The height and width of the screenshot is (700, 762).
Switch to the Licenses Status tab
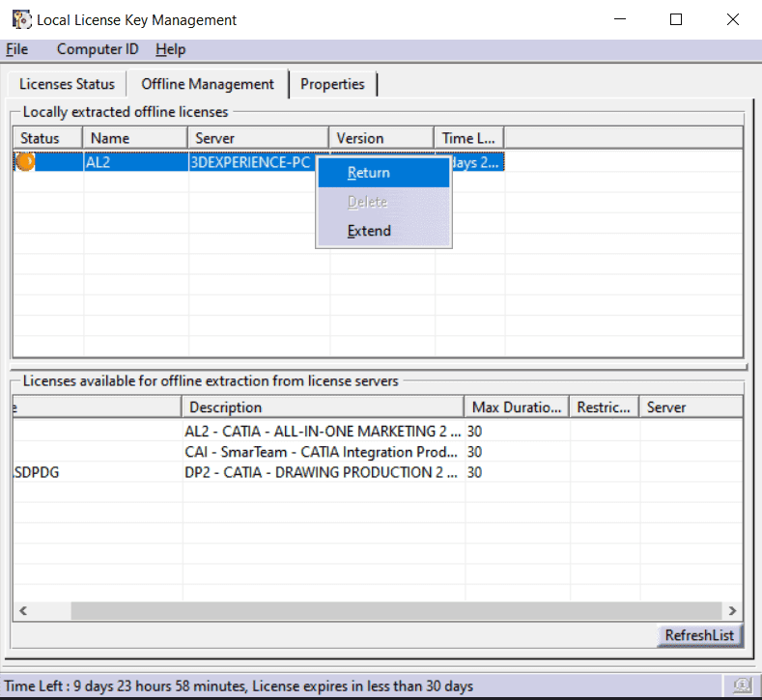point(67,84)
